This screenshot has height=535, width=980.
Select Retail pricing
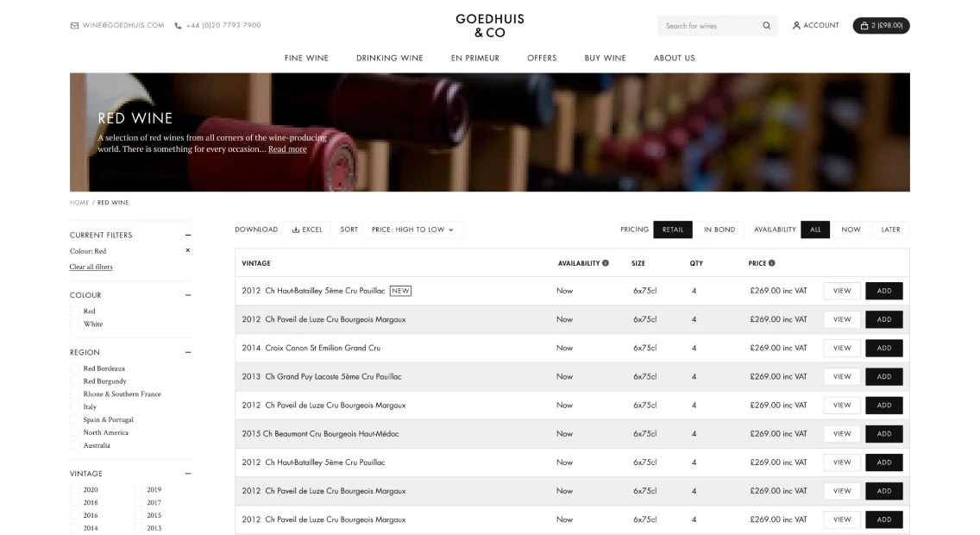[x=673, y=230]
